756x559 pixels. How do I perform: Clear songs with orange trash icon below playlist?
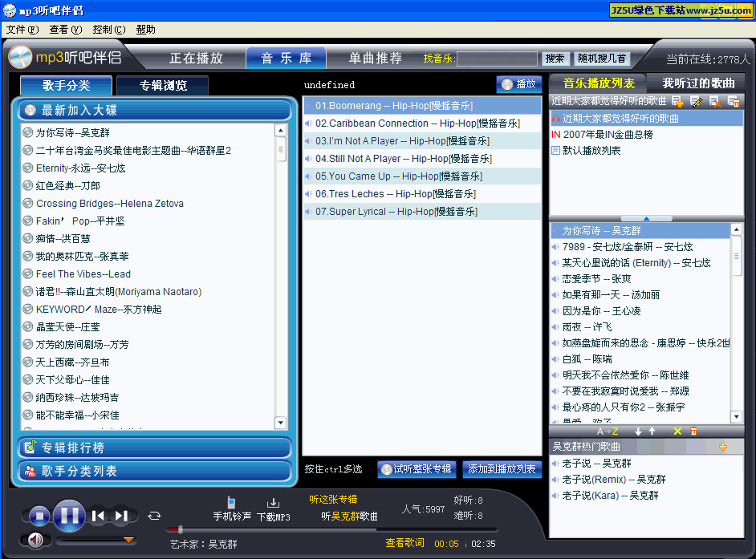coord(694,431)
